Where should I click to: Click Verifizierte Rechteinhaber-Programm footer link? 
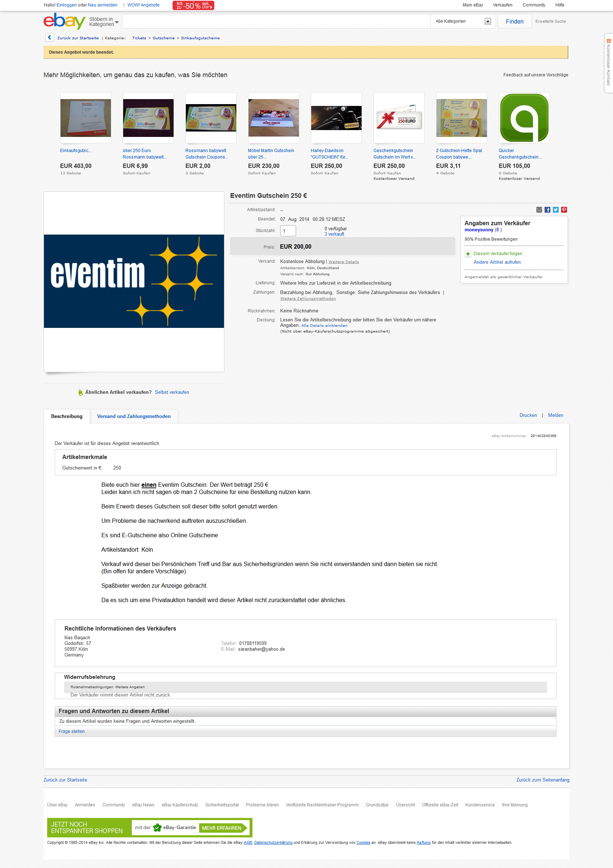pyautogui.click(x=322, y=805)
